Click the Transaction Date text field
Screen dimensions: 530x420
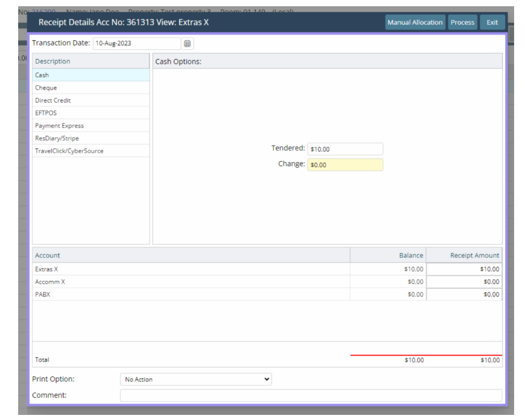click(136, 44)
